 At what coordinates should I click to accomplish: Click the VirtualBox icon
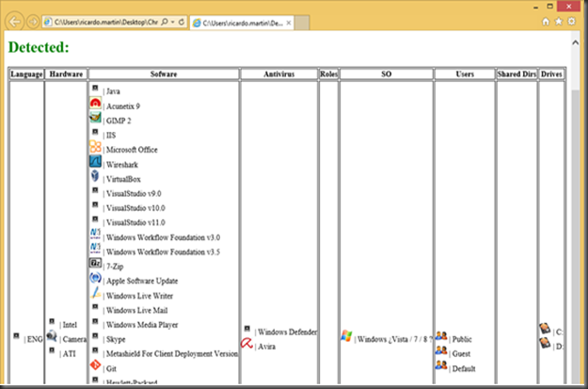(95, 176)
